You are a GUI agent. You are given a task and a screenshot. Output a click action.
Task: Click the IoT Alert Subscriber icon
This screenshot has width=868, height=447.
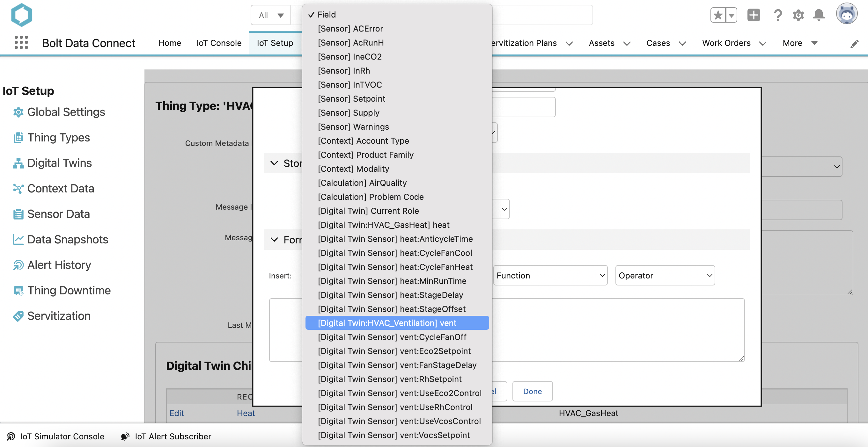(x=125, y=436)
